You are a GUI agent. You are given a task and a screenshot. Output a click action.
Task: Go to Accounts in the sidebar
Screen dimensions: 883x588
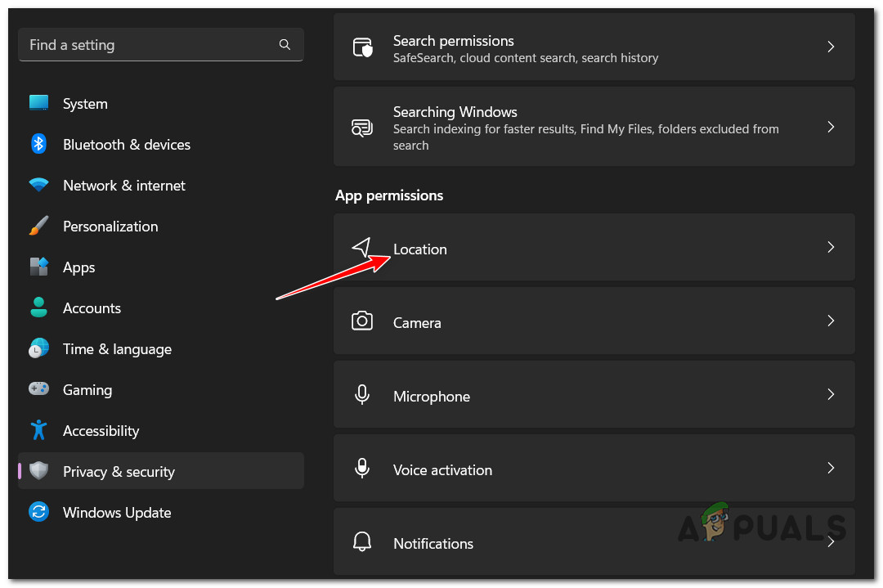[x=92, y=308]
